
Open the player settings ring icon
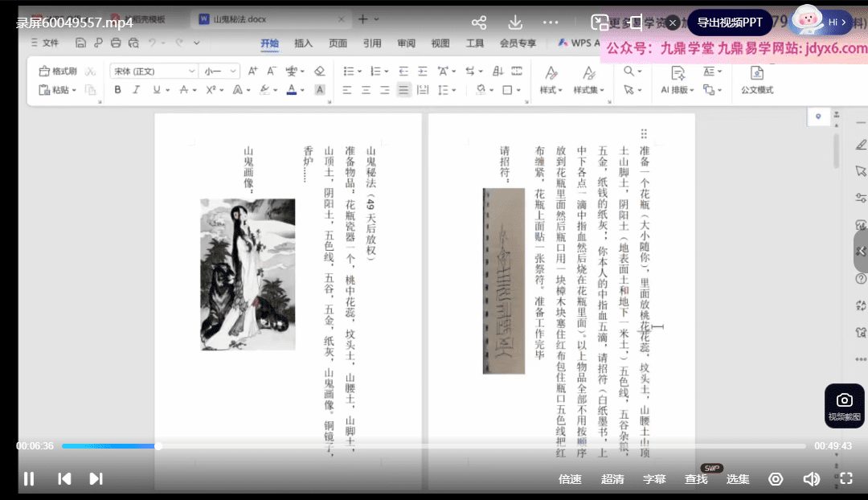[x=776, y=479]
